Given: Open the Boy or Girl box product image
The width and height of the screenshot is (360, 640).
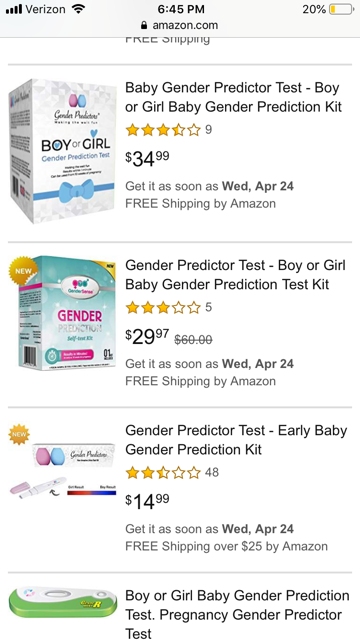Looking at the screenshot, I should 62,151.
